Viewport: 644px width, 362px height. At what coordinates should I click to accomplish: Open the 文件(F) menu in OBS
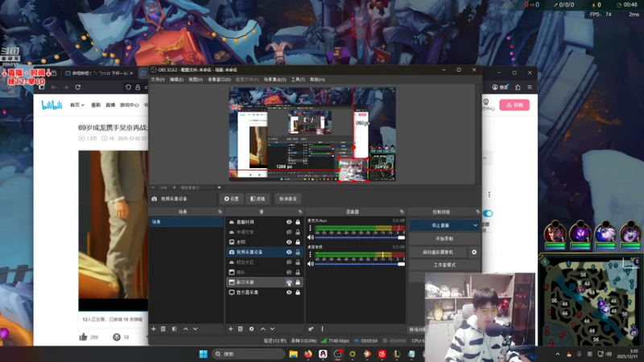tap(158, 80)
